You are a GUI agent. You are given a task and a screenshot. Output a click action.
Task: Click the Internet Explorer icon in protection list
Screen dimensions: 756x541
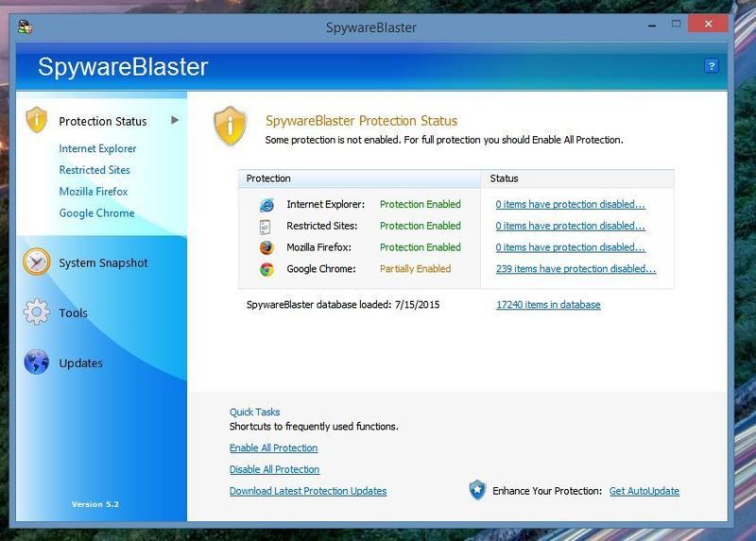tap(266, 205)
